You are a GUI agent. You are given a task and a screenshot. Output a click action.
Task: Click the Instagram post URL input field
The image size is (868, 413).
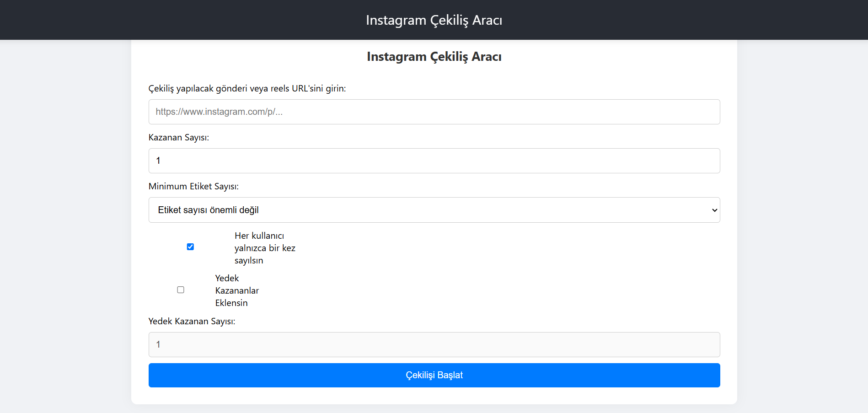point(434,112)
